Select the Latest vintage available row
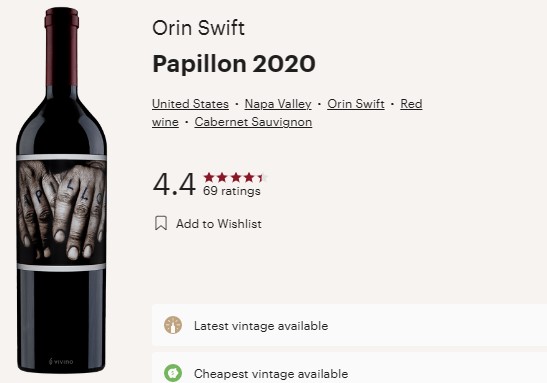547x383 pixels. tap(349, 325)
